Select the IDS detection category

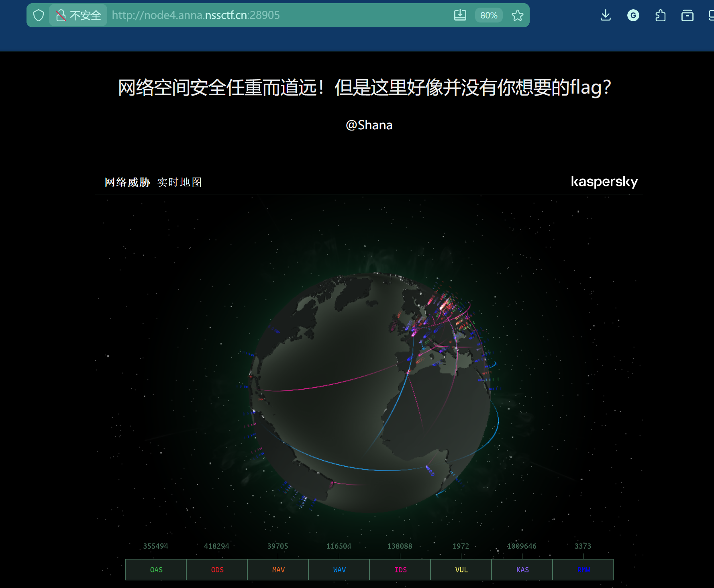400,570
